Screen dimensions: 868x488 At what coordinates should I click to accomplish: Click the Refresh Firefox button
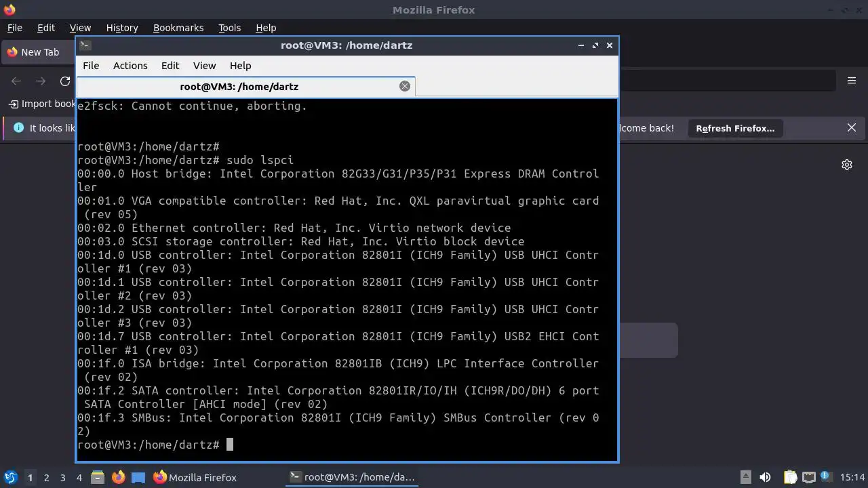735,128
